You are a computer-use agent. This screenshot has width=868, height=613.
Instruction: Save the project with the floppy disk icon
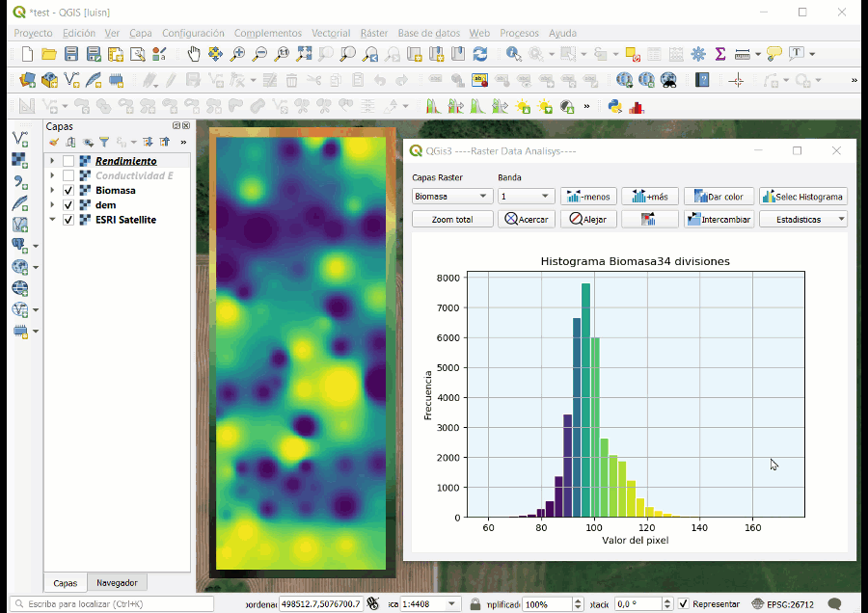click(x=71, y=54)
